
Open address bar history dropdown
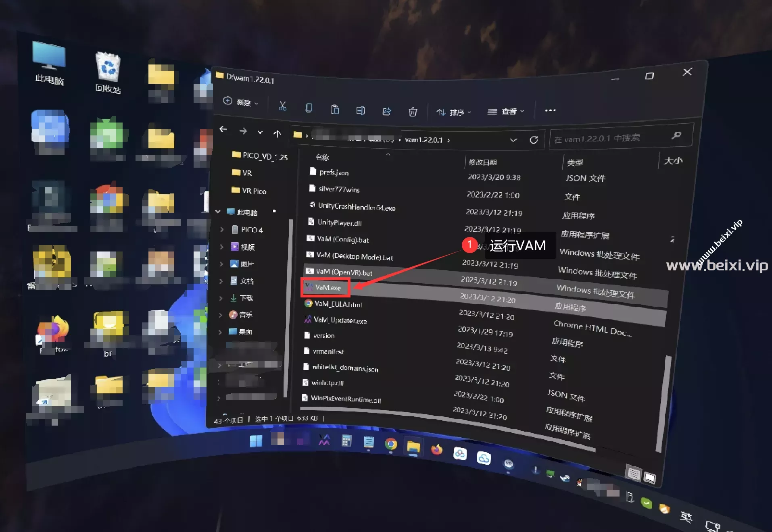pyautogui.click(x=513, y=140)
